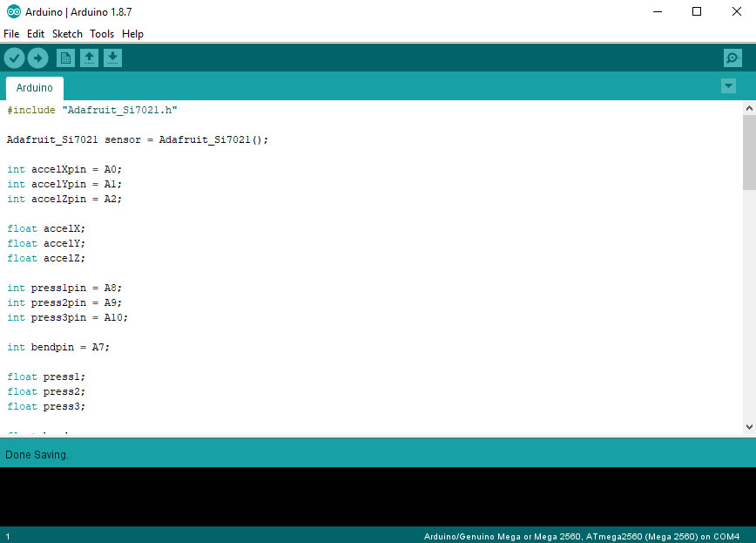Open the Tools menu
The width and height of the screenshot is (756, 543).
102,34
